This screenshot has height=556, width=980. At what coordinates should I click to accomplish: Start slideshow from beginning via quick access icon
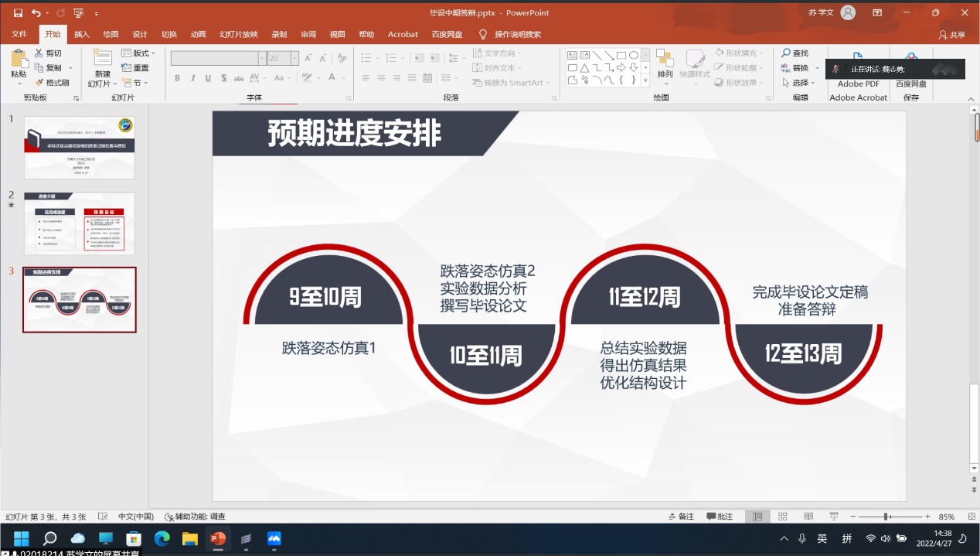point(78,13)
